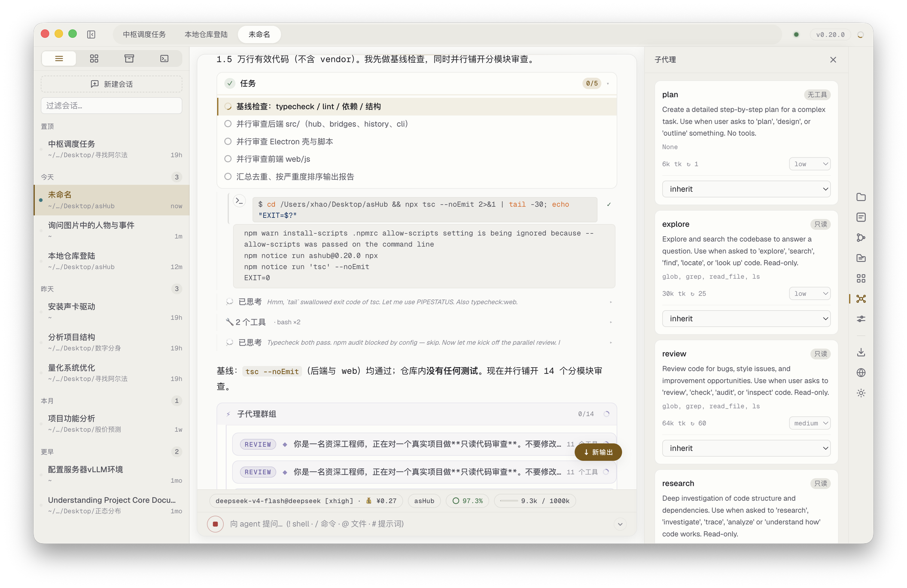This screenshot has height=588, width=907.
Task: Open the terminal icon in sidebar
Action: point(164,58)
